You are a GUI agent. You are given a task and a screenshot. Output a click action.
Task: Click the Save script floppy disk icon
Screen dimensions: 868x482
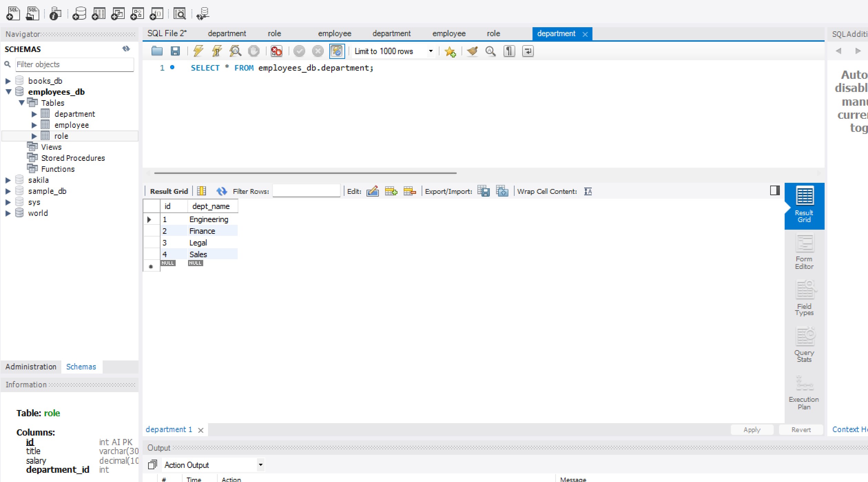pyautogui.click(x=175, y=51)
